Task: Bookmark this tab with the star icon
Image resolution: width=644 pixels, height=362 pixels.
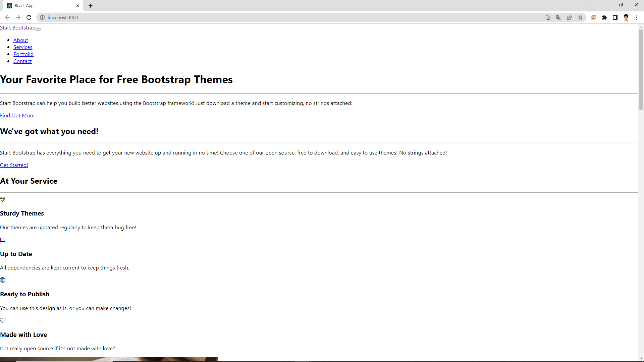Action: [580, 17]
